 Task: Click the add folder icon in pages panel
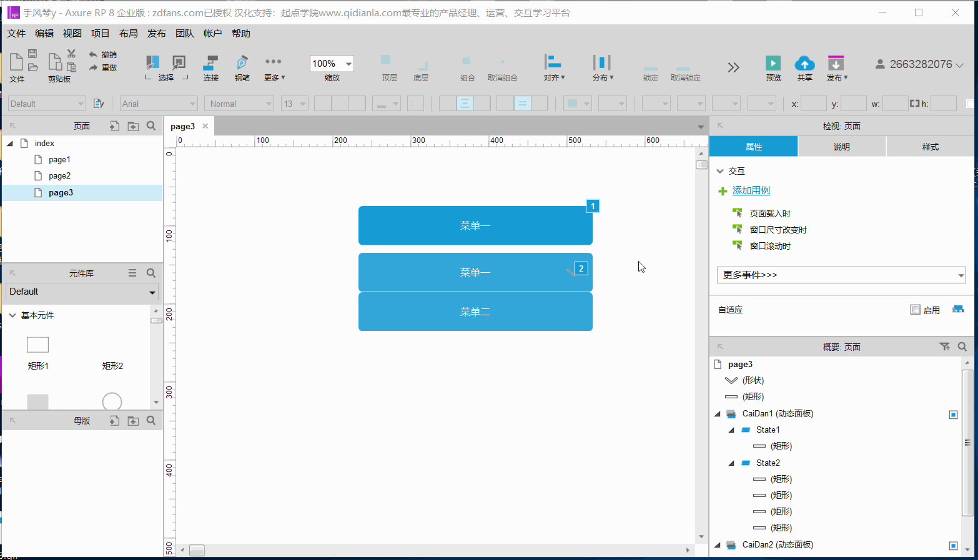(133, 126)
